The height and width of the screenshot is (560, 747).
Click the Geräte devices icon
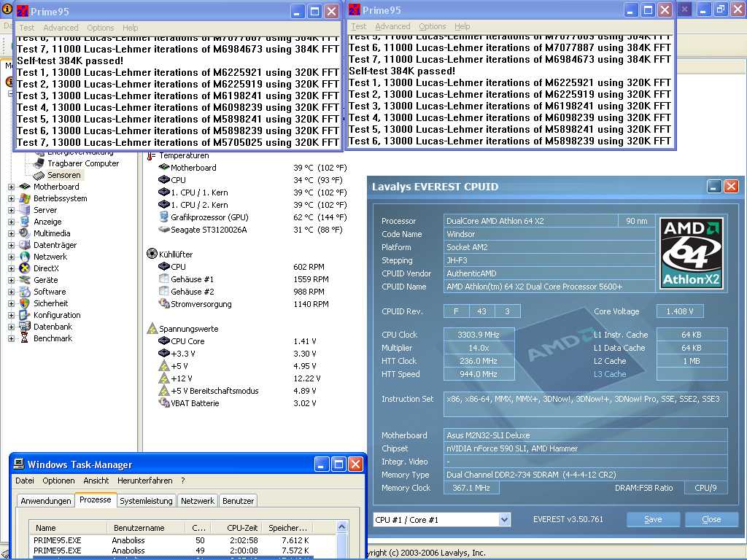25,280
